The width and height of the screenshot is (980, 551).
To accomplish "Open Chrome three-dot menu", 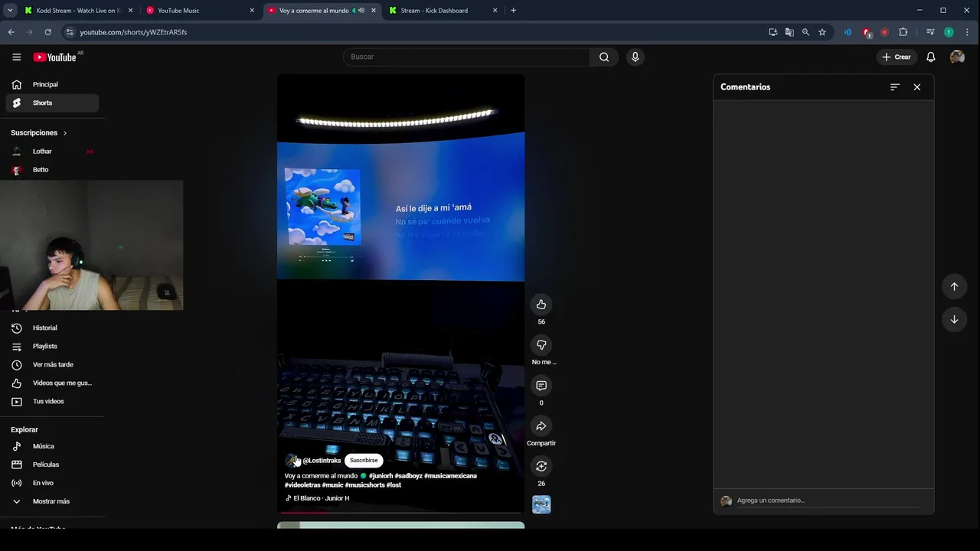I will click(x=968, y=32).
